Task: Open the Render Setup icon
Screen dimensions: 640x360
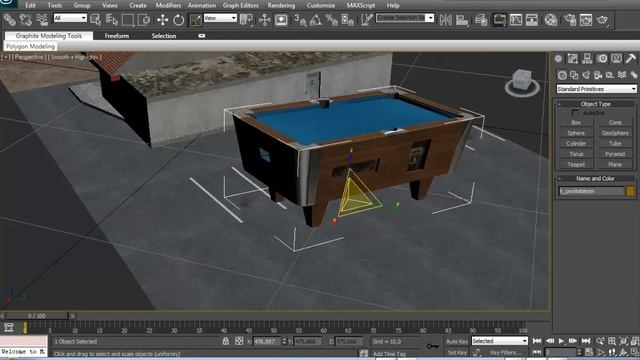Action: 569,20
